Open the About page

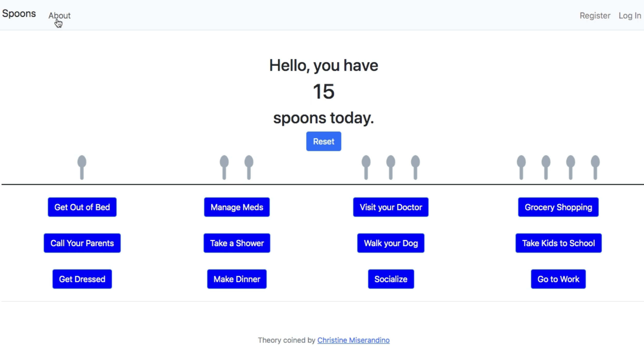coord(59,16)
